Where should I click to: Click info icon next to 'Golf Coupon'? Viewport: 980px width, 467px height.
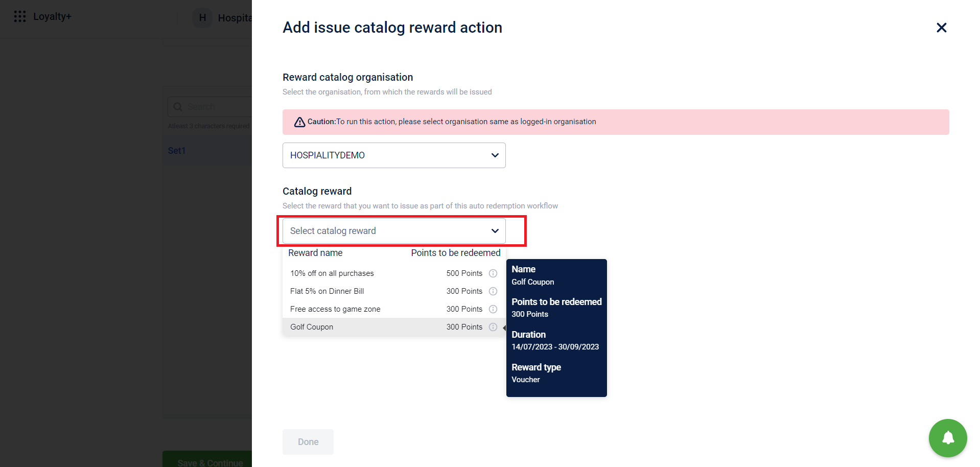click(493, 327)
